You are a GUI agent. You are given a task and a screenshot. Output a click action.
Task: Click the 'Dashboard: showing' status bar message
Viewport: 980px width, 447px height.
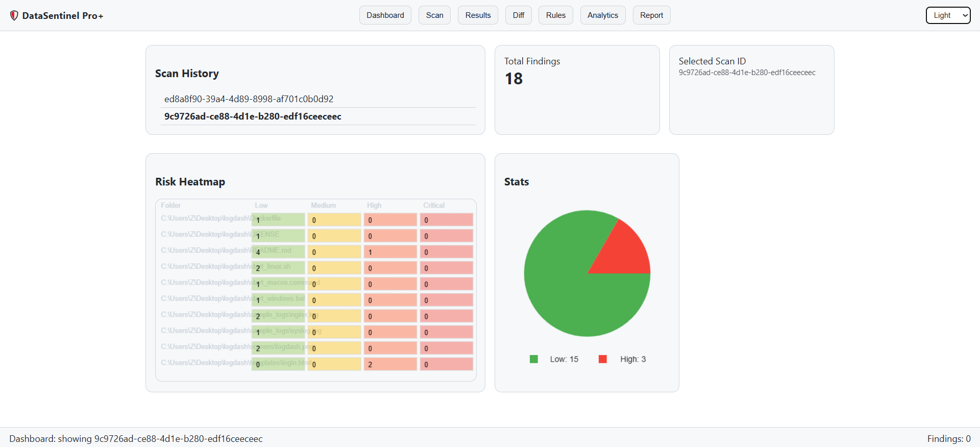(x=136, y=439)
